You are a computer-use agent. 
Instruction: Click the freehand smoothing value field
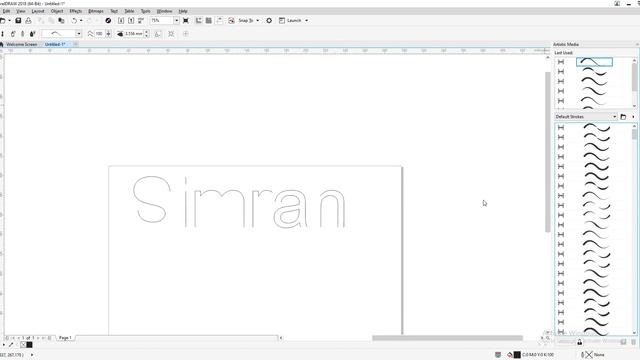99,34
